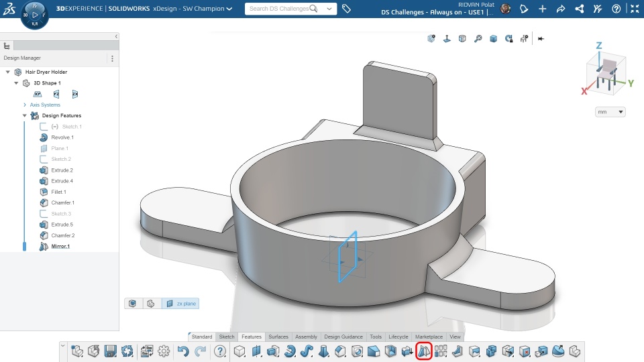Click the normal-to-plane view icon

pos(447,39)
